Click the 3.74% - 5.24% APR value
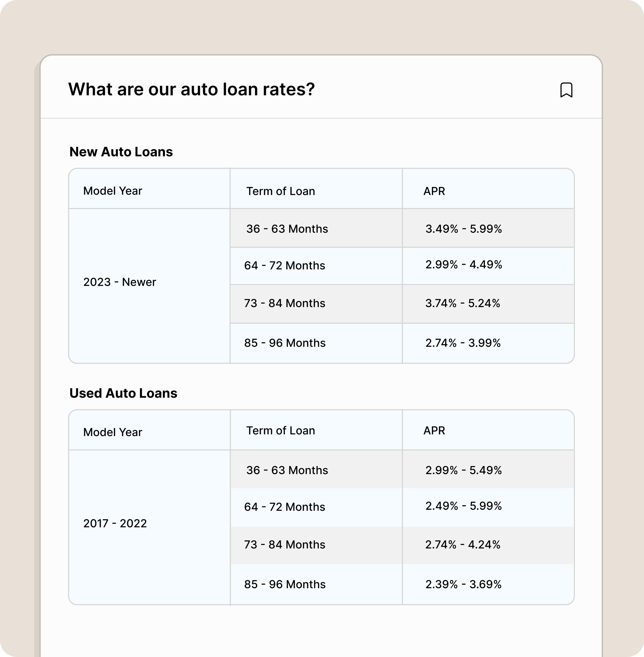Image resolution: width=644 pixels, height=657 pixels. point(462,303)
